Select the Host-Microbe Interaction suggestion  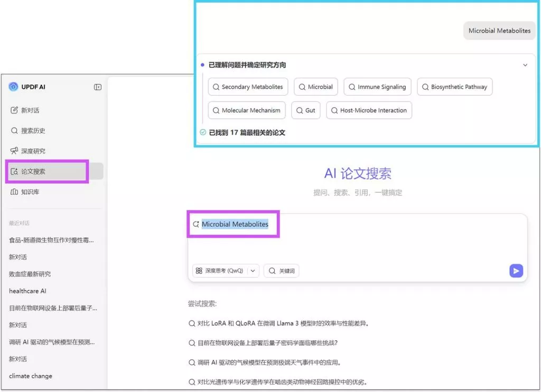coord(370,110)
